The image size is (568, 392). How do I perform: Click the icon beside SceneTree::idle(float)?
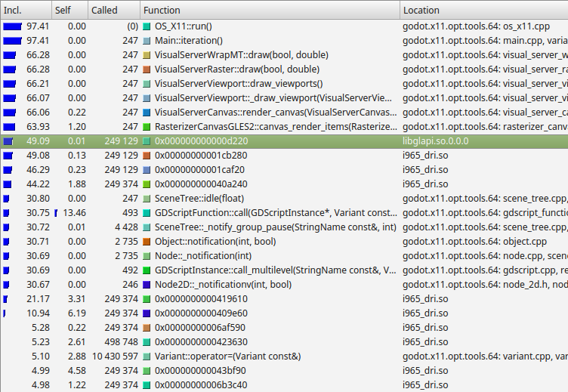pos(147,199)
